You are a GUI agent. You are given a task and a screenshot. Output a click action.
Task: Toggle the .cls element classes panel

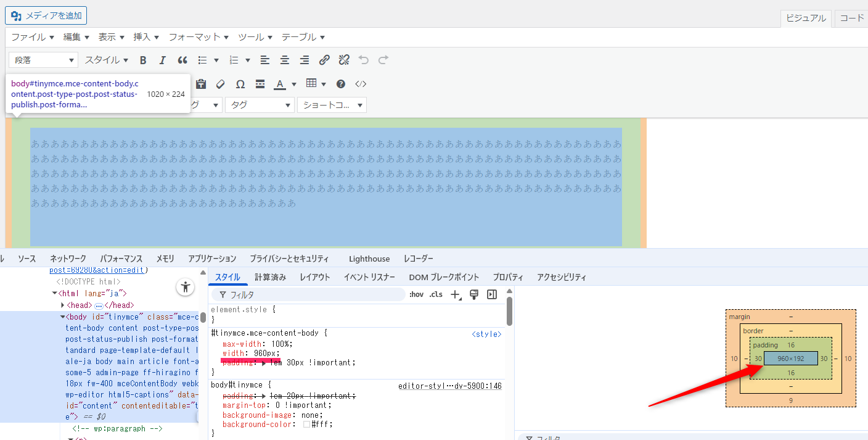436,294
